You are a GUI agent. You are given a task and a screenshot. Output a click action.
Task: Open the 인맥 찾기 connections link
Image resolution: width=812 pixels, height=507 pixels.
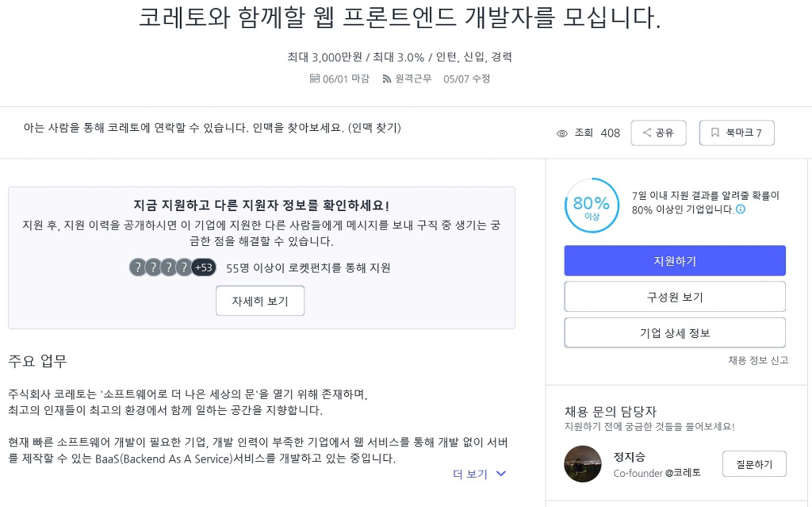tap(376, 127)
